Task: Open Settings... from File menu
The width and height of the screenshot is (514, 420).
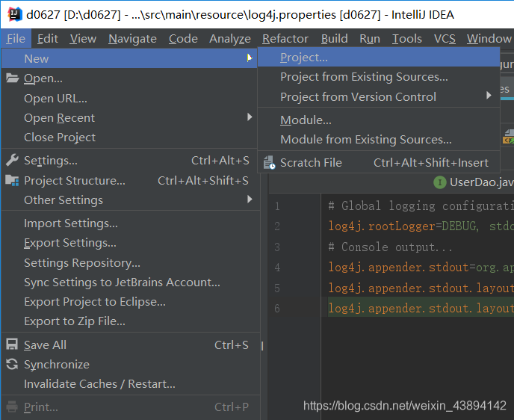Action: pos(129,161)
